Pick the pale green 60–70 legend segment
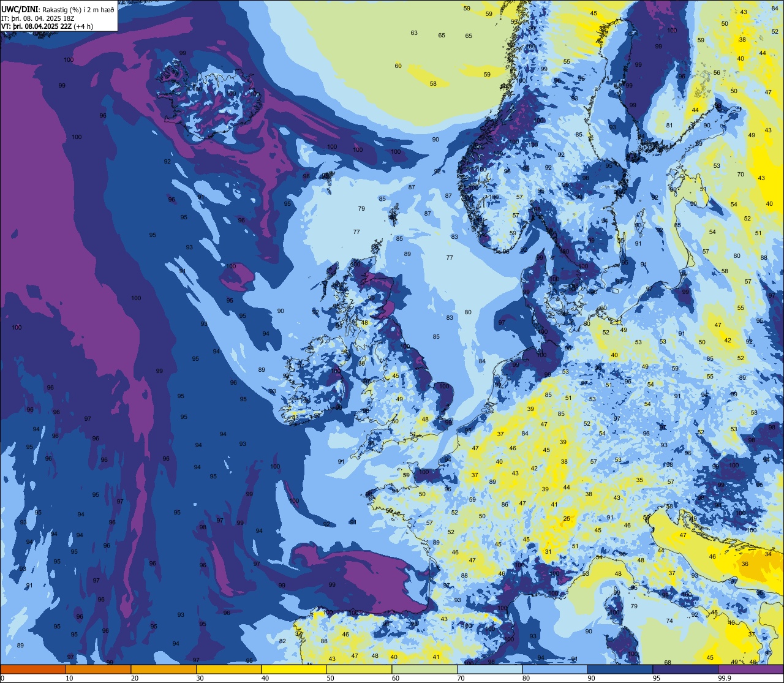 [424, 670]
